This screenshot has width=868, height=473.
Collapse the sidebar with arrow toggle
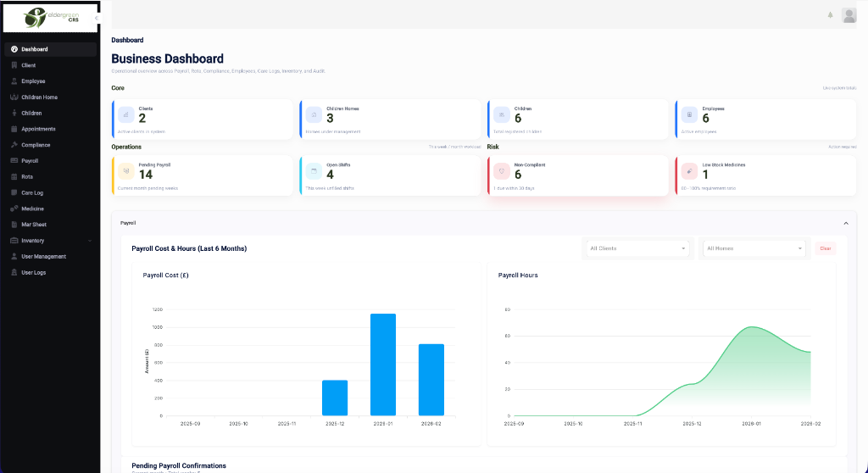point(97,19)
